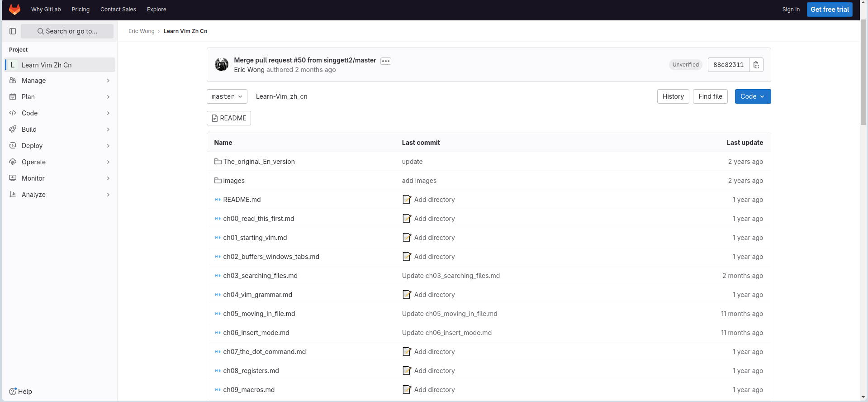Click markdown icon beside README.md
The height and width of the screenshot is (402, 868).
218,199
